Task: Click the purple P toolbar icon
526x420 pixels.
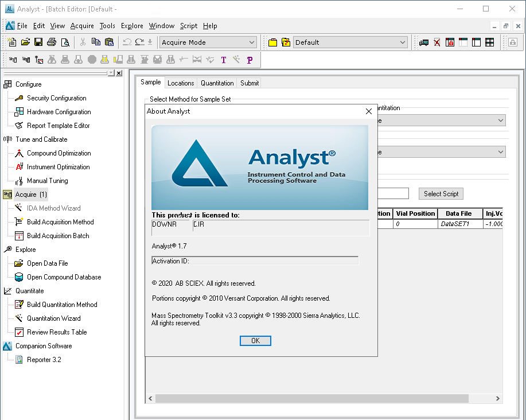Action: (250, 60)
